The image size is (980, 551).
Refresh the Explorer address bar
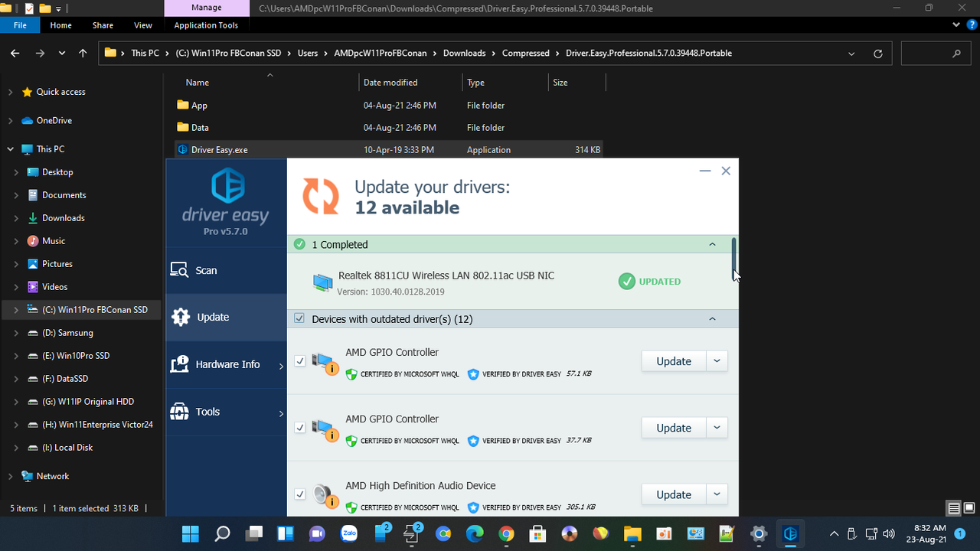[x=878, y=54]
